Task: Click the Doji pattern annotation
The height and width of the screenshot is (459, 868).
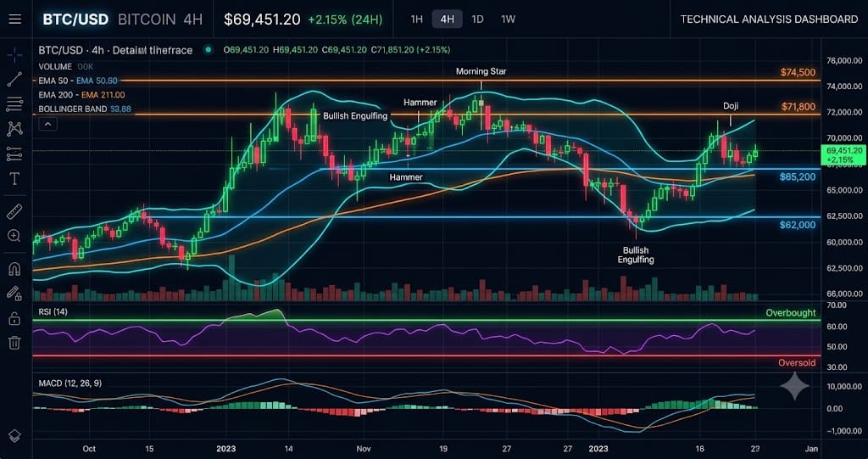Action: (731, 106)
